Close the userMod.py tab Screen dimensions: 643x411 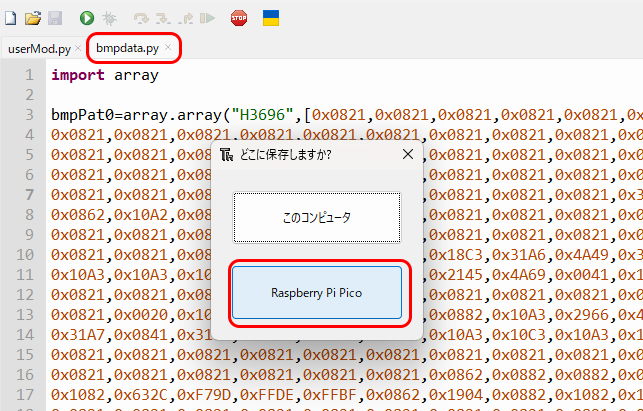pos(78,48)
